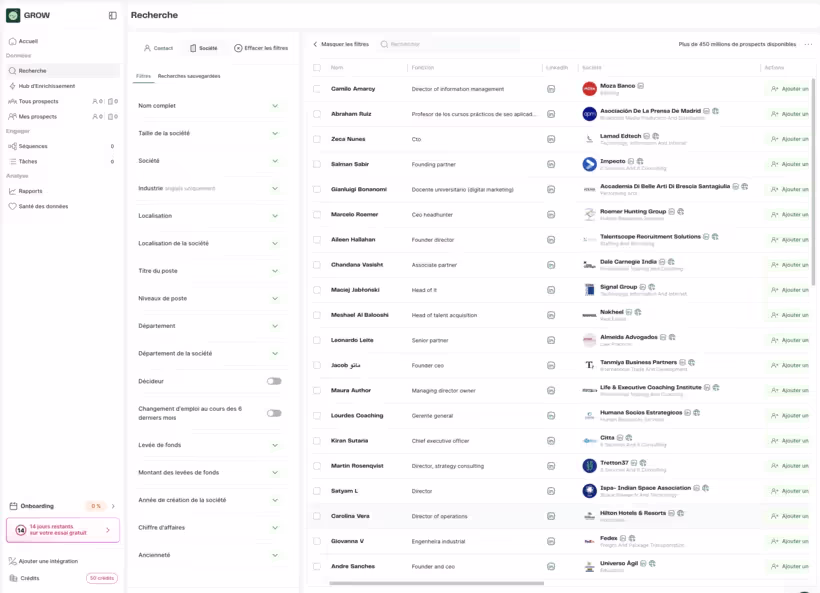Viewport: 820px width, 593px height.
Task: Open LinkedIn icon for Maciej Jabłoński
Action: pos(551,290)
